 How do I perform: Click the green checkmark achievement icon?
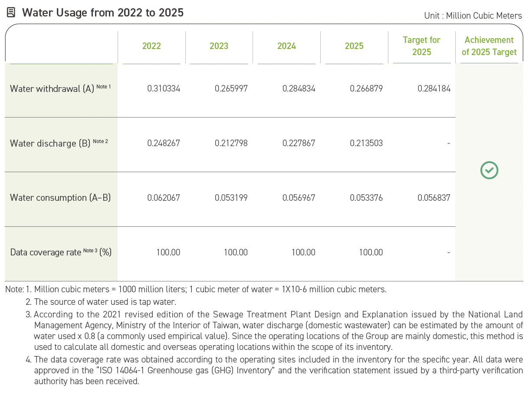(x=489, y=170)
